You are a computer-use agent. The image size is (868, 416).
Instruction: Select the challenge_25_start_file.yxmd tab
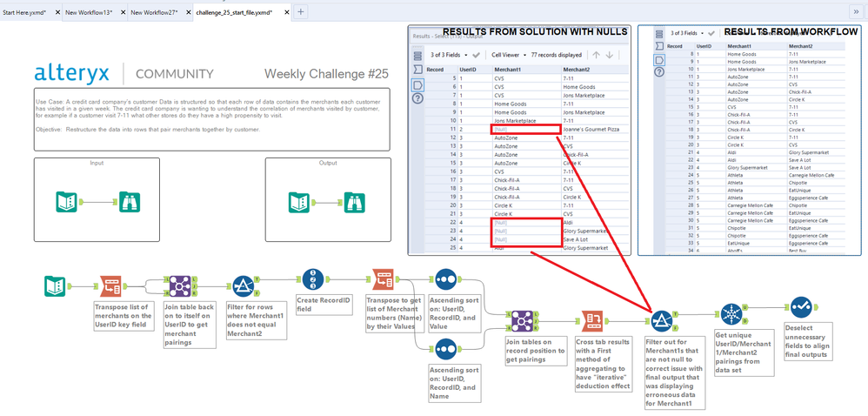(234, 12)
